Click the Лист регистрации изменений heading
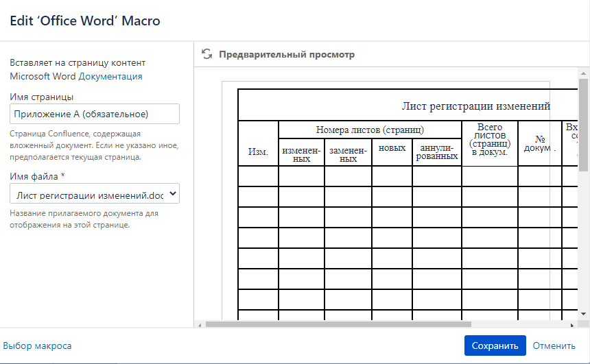 tap(475, 106)
